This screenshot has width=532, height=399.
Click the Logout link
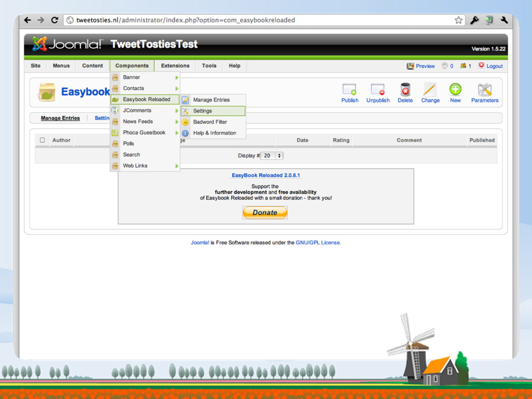pos(494,66)
